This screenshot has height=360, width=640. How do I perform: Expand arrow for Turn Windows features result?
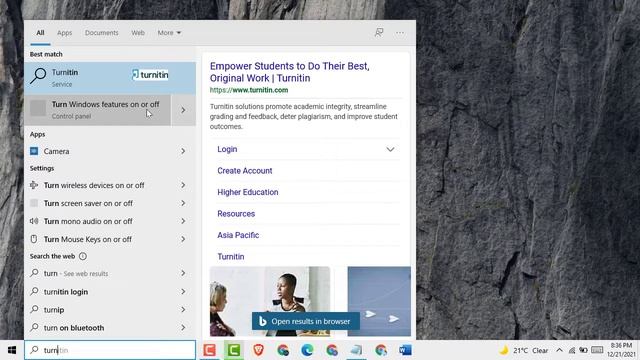[183, 110]
